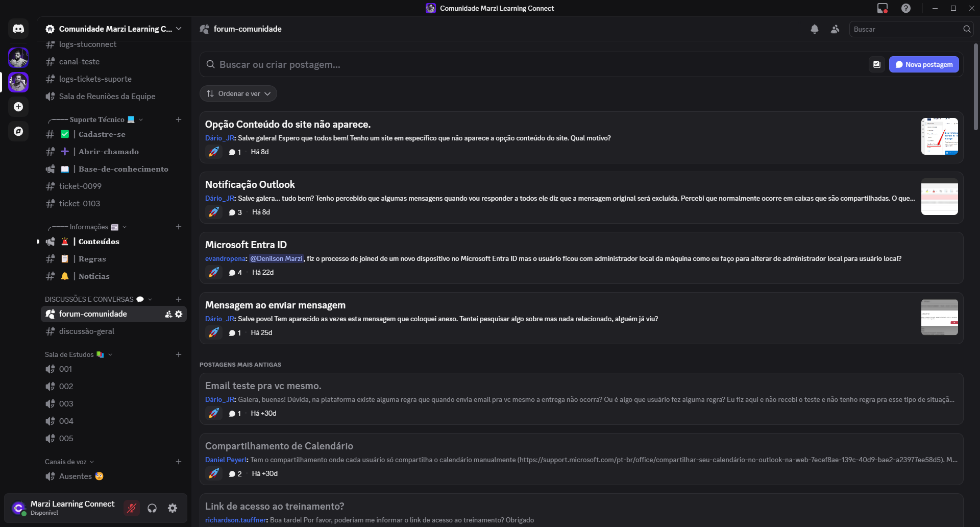Open the member list icon in the header
Viewport: 980px width, 527px height.
pos(835,29)
